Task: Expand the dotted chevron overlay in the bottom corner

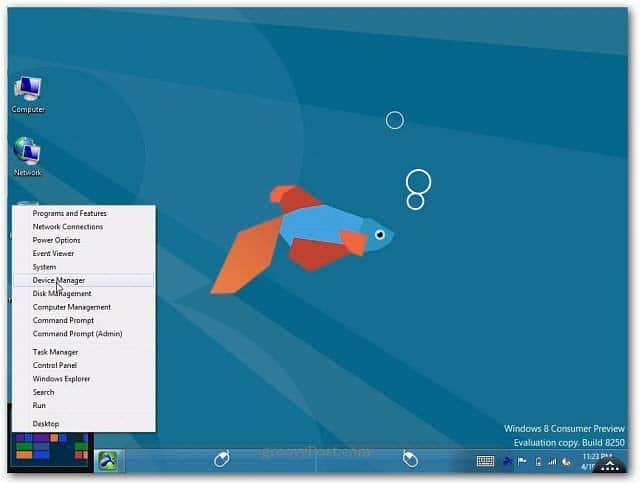Action: tap(609, 465)
